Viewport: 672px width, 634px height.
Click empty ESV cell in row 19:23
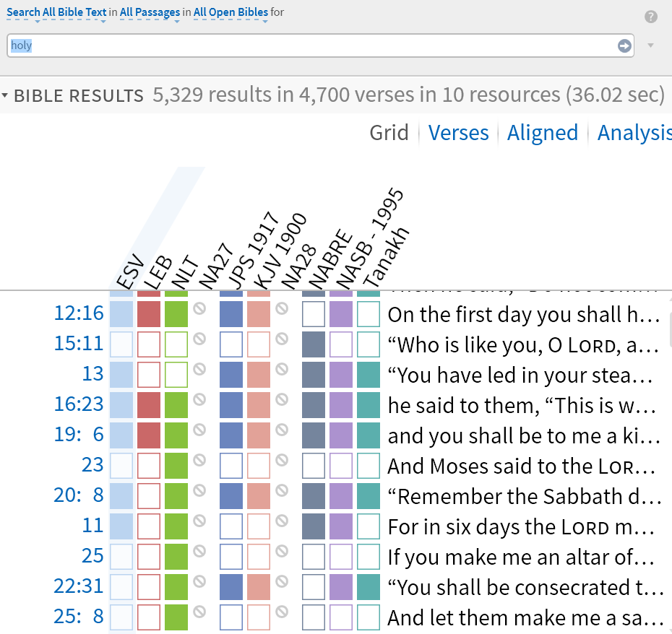coord(121,466)
